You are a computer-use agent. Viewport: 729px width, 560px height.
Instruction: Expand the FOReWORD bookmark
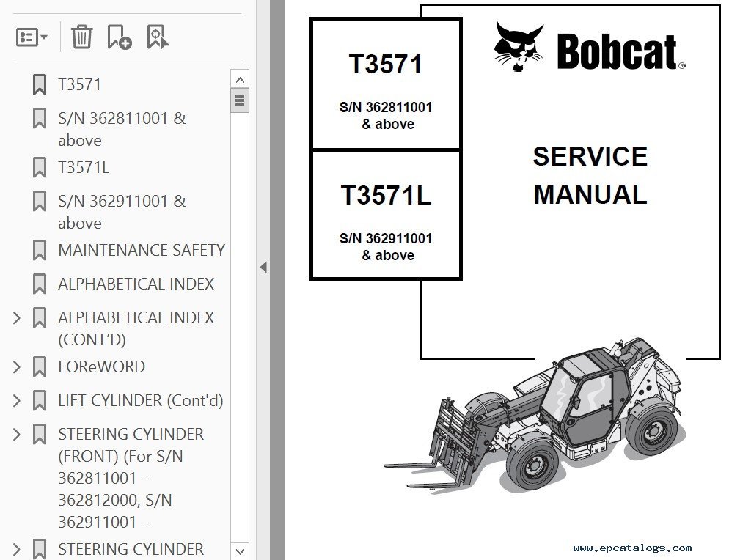click(17, 366)
